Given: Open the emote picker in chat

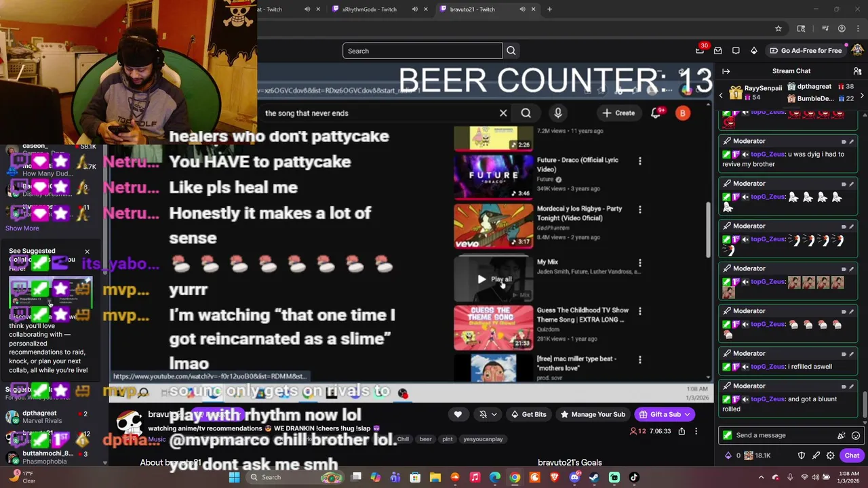Looking at the screenshot, I should click(856, 435).
